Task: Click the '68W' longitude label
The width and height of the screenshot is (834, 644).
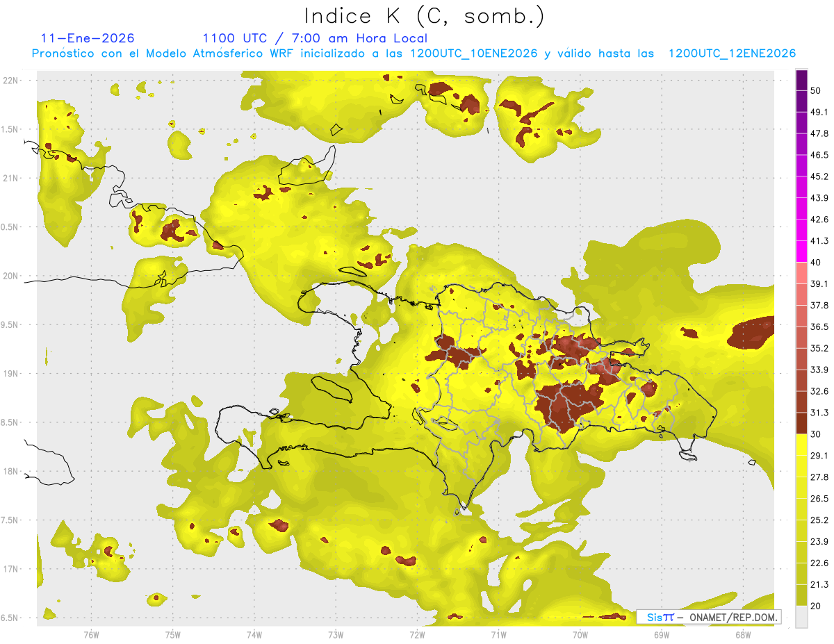Action: [743, 634]
